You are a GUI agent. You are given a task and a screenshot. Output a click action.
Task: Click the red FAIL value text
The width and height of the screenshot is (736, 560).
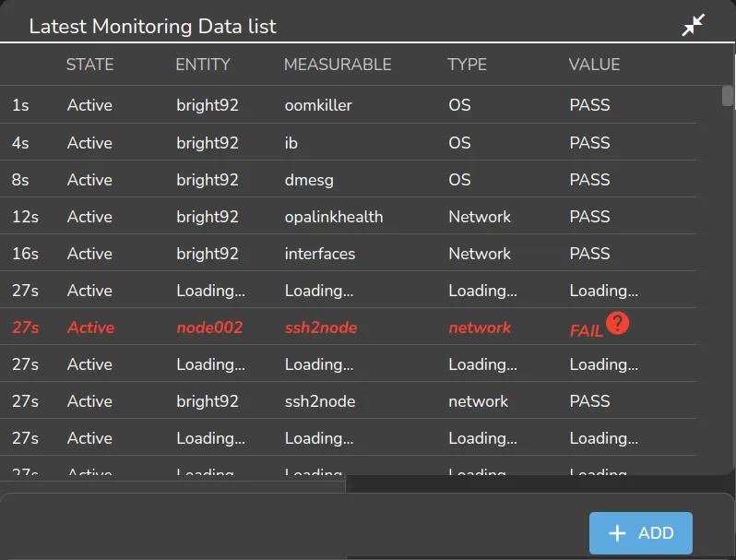(x=586, y=331)
